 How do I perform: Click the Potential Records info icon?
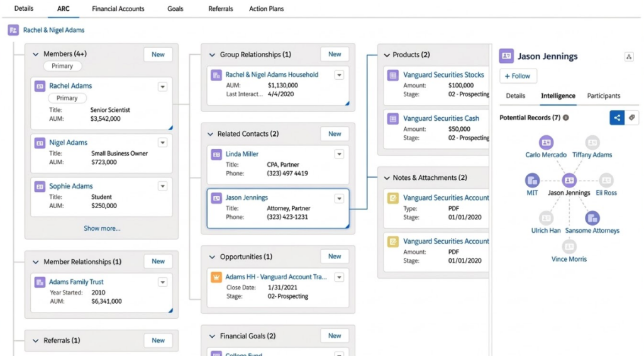pos(566,118)
